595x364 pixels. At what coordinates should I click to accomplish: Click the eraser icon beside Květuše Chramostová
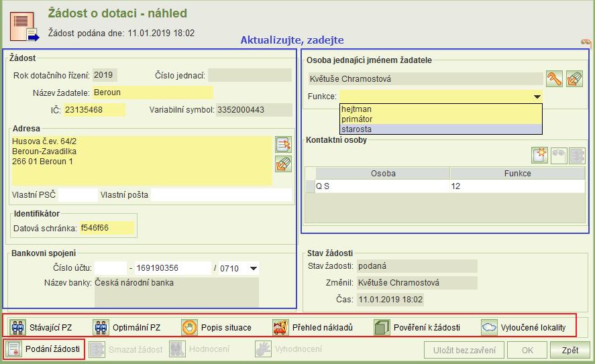click(x=574, y=79)
